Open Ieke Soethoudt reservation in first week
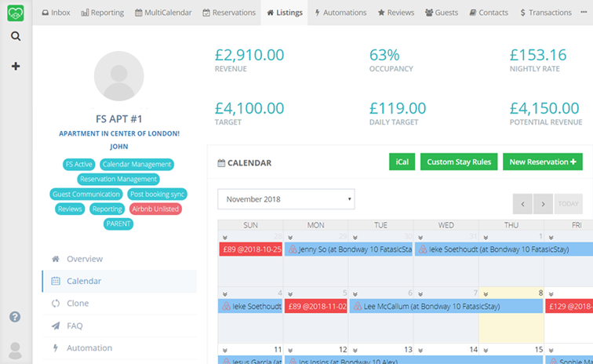593x364 pixels. click(x=504, y=249)
